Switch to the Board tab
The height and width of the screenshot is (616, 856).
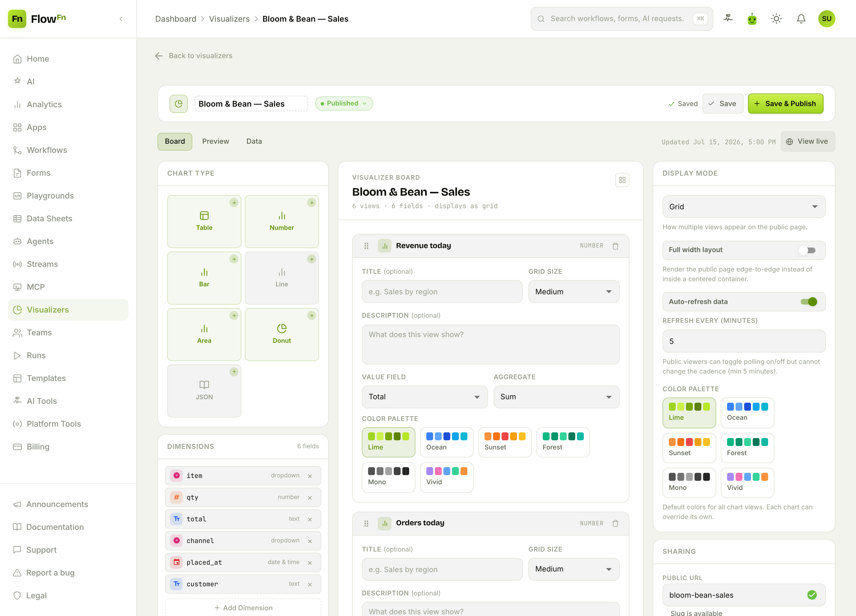click(x=175, y=141)
